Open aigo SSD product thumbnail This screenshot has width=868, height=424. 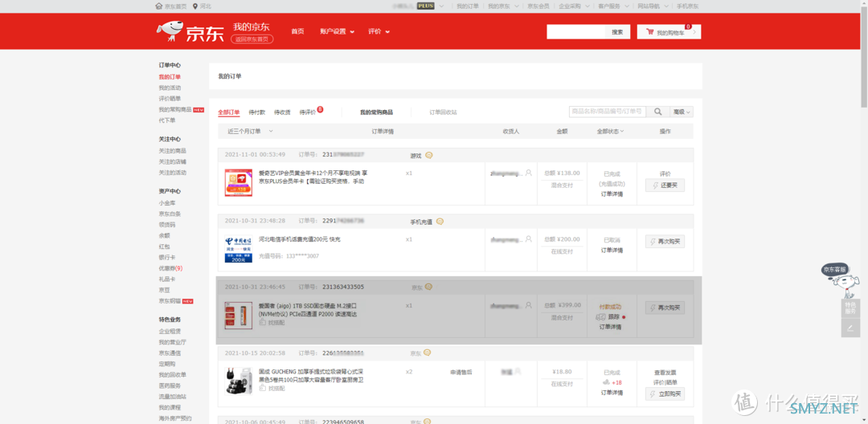(x=239, y=315)
